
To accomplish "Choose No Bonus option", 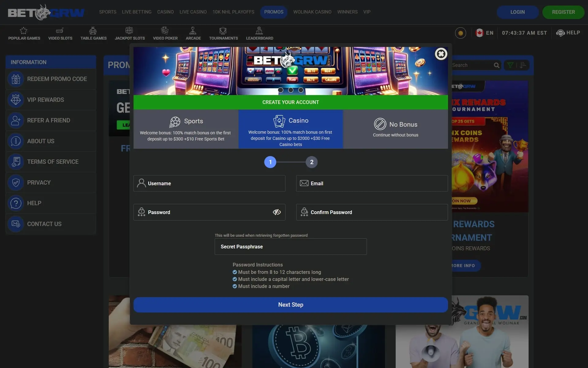I will pos(395,129).
